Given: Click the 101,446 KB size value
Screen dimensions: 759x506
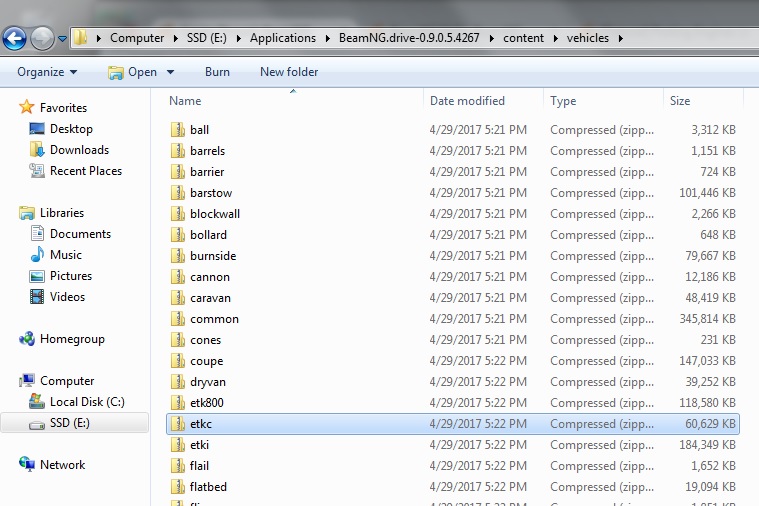Looking at the screenshot, I should click(x=707, y=193).
